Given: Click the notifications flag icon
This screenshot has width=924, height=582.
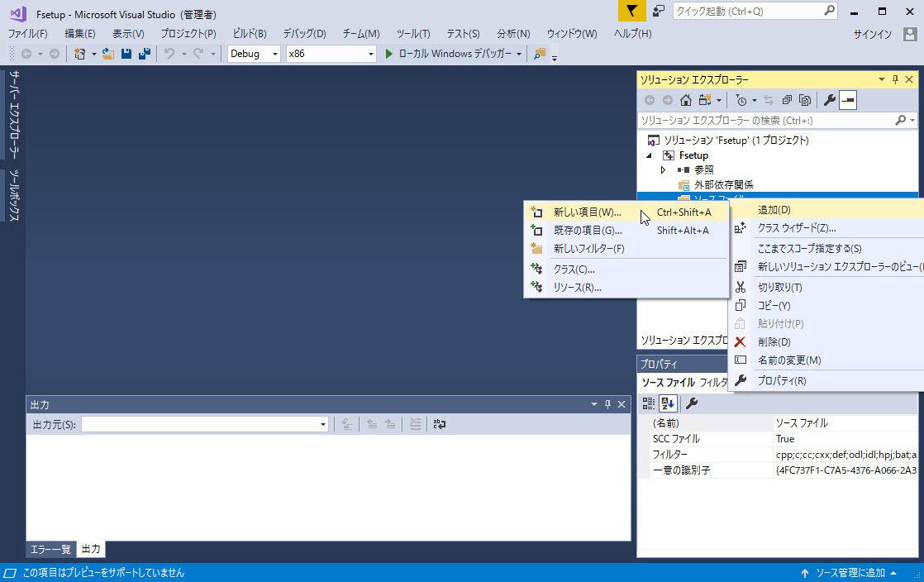Looking at the screenshot, I should coord(631,11).
